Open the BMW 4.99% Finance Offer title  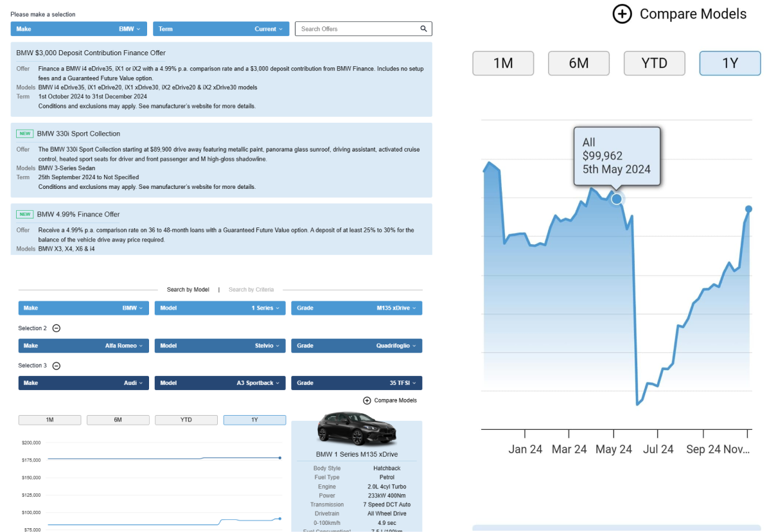pos(78,214)
